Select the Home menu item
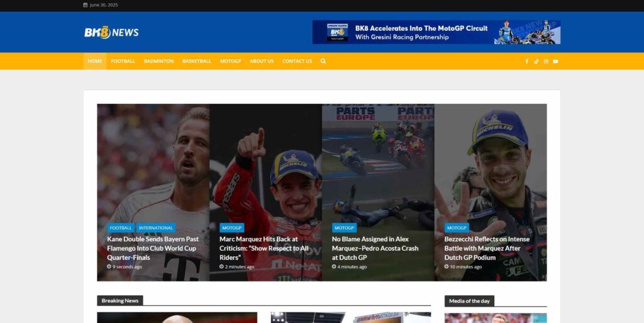 [x=95, y=61]
